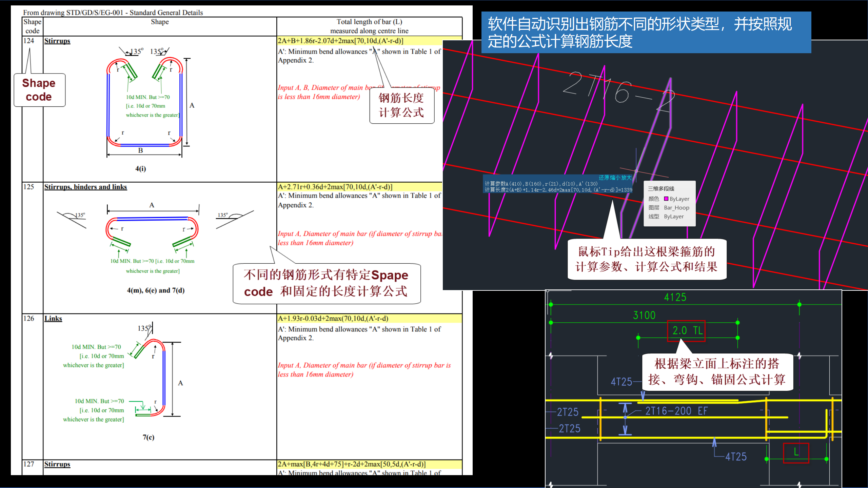Image resolution: width=868 pixels, height=488 pixels.
Task: Select the Links heading for shape code 126
Action: click(x=53, y=319)
